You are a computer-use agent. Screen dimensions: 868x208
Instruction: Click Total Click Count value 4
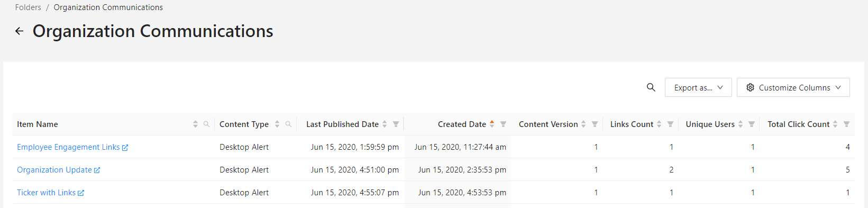point(847,147)
